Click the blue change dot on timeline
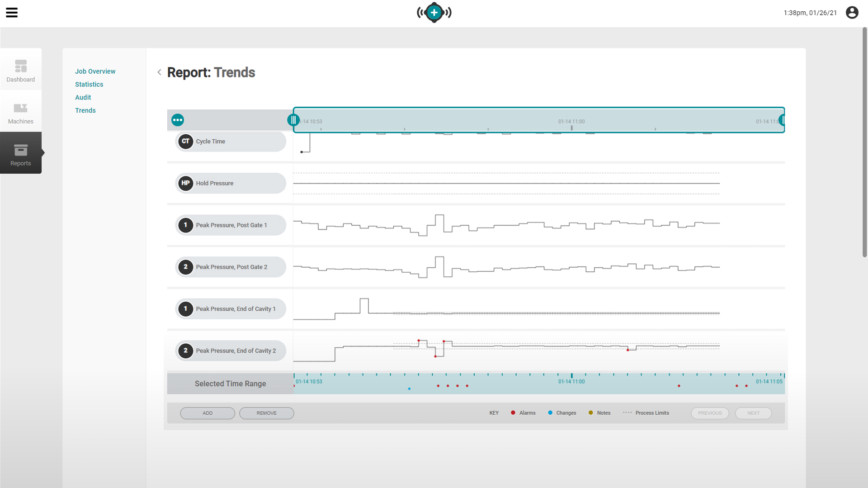The width and height of the screenshot is (868, 488). pos(409,389)
